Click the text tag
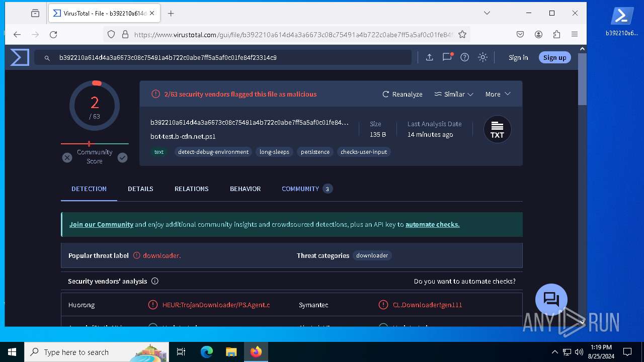644x362 pixels. click(x=159, y=152)
